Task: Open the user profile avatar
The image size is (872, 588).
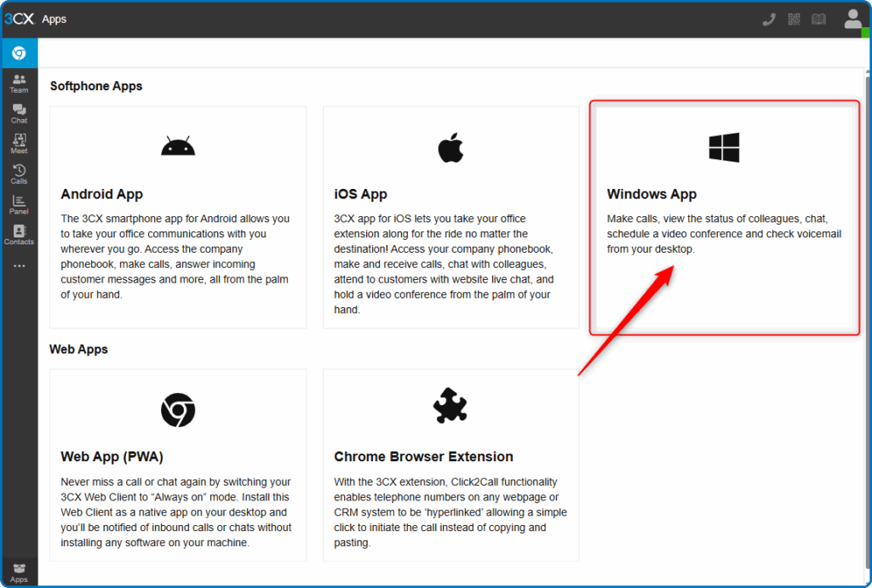Action: click(852, 19)
